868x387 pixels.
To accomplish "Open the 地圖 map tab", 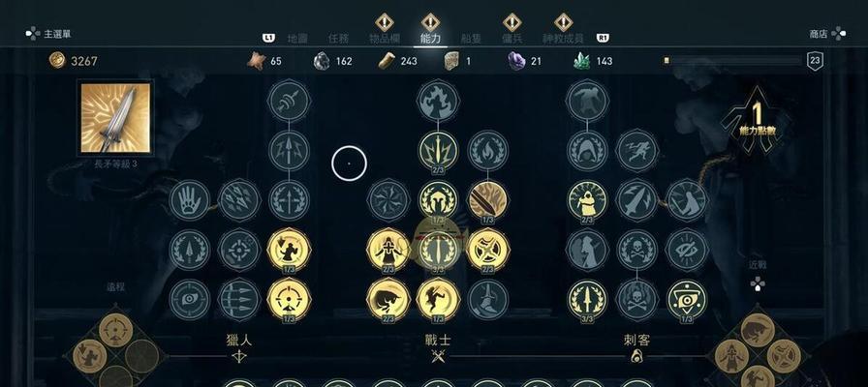I will click(297, 38).
